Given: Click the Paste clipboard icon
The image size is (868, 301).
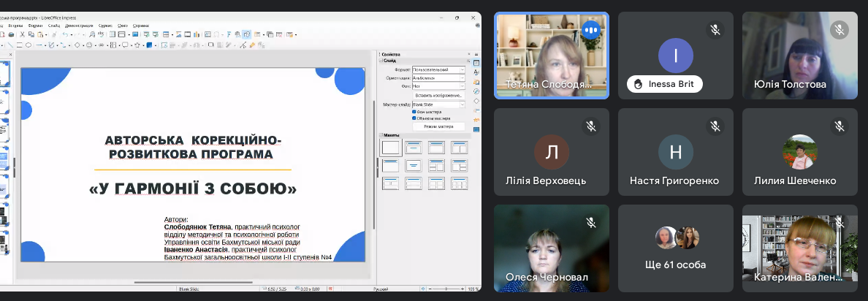Looking at the screenshot, I should [x=40, y=34].
